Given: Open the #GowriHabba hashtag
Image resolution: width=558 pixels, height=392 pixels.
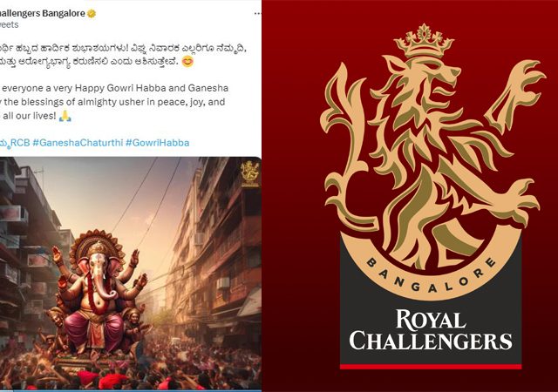Looking at the screenshot, I should [x=158, y=143].
